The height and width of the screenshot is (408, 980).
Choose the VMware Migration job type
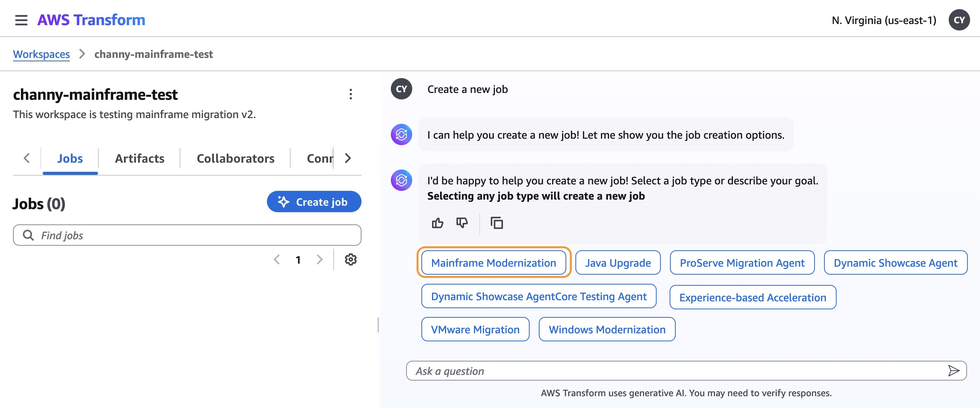[475, 330]
